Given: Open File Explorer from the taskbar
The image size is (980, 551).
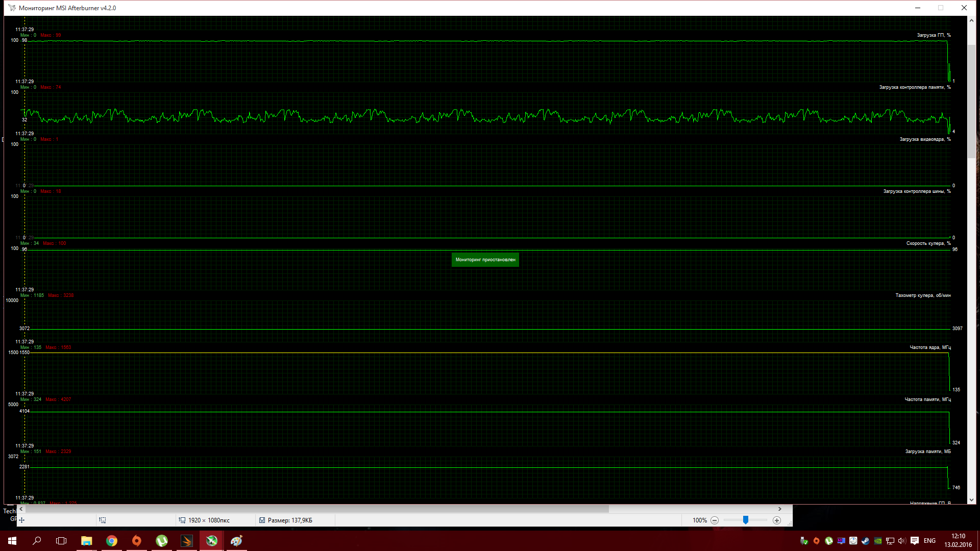Looking at the screenshot, I should 86,541.
